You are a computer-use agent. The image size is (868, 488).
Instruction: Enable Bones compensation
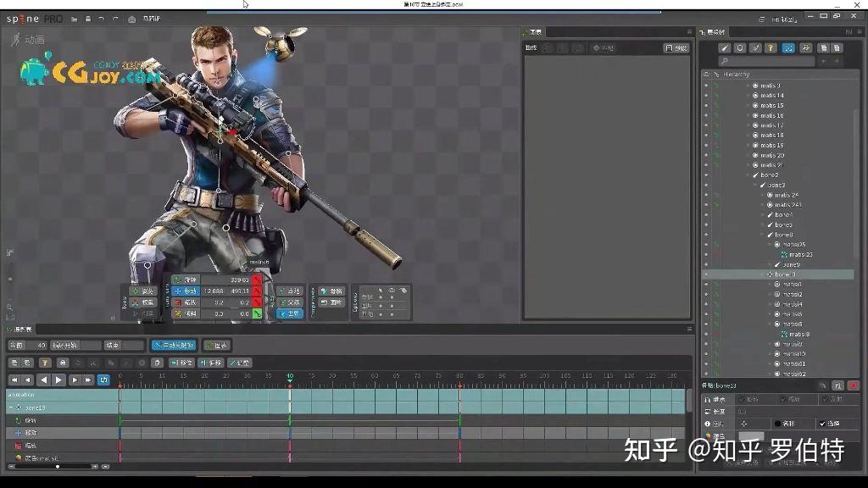pyautogui.click(x=331, y=291)
